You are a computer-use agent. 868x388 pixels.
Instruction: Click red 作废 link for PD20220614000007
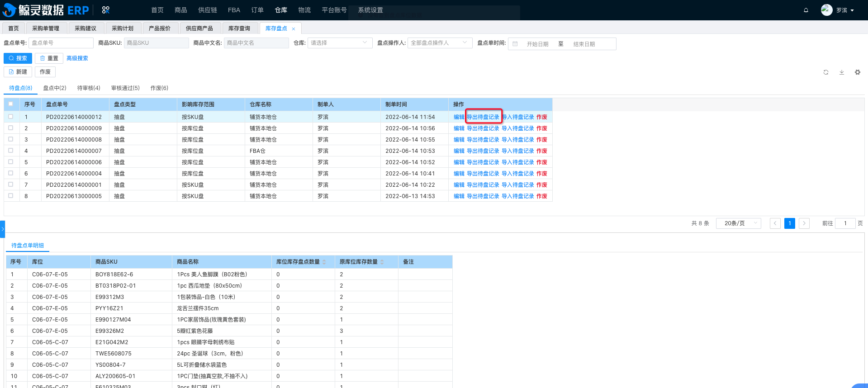click(x=542, y=151)
